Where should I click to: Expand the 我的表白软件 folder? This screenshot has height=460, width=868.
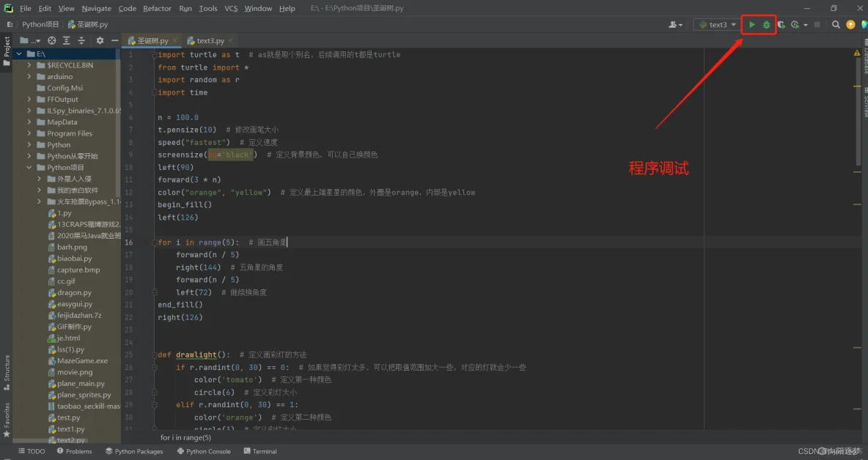pyautogui.click(x=40, y=190)
